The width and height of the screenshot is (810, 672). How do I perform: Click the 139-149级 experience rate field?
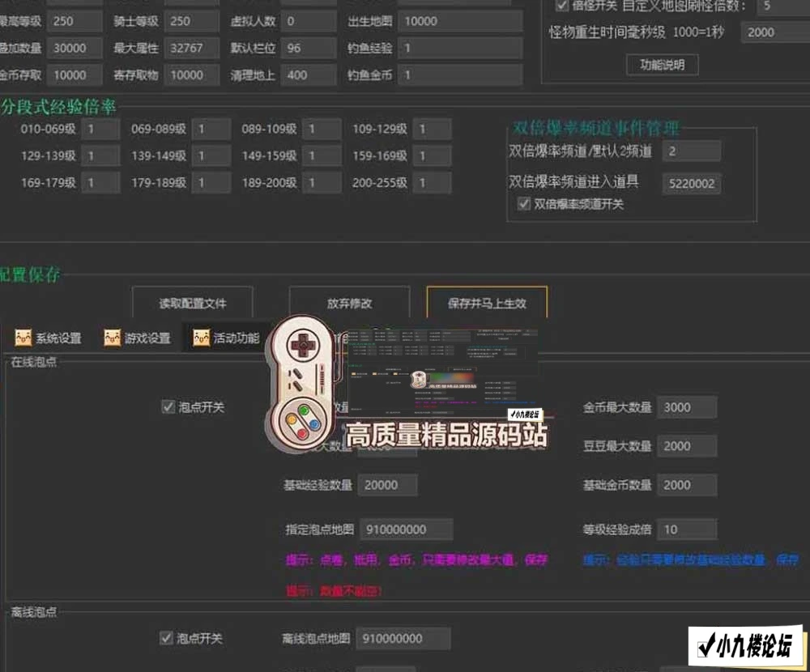click(x=211, y=155)
